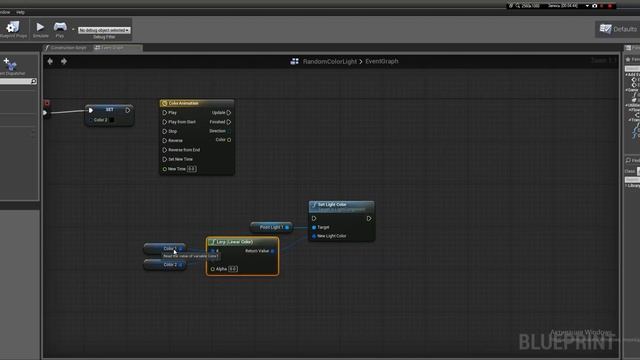Click the Set New Time input pin

pos(164,159)
